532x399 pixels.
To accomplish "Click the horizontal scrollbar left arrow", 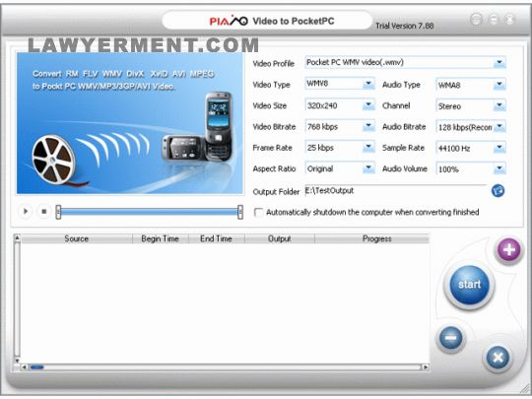I will 24,367.
